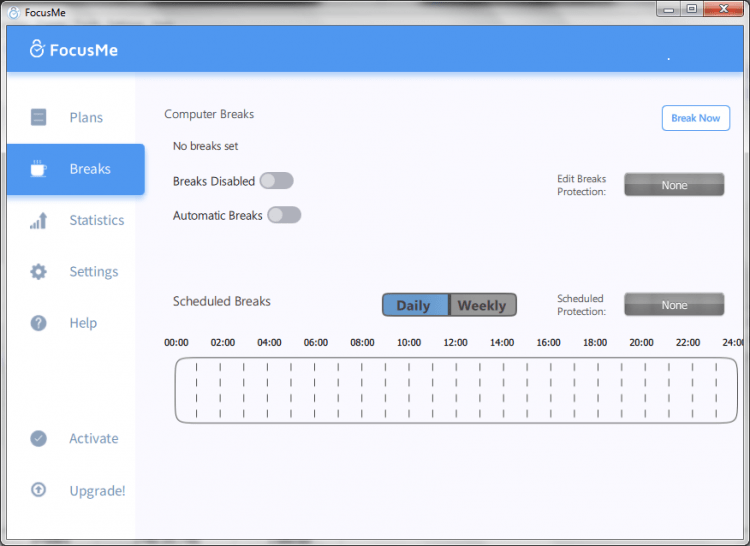The width and height of the screenshot is (750, 546).
Task: Go to the Statistics section
Action: point(97,220)
